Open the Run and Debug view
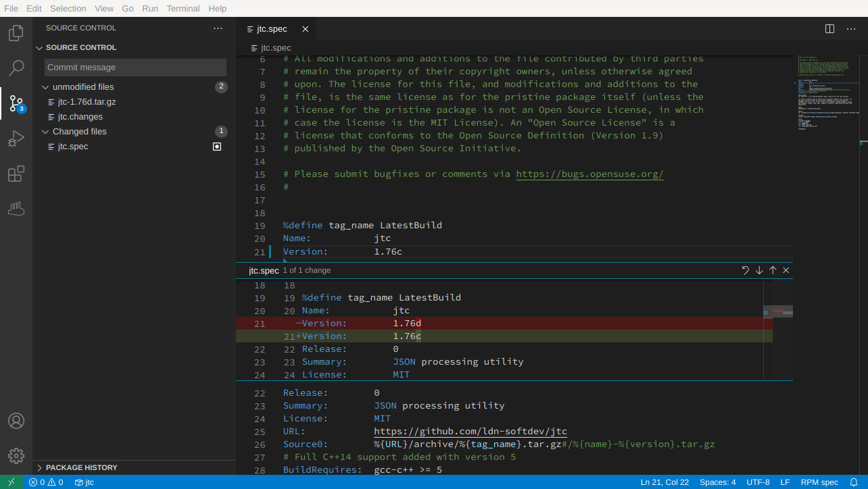Image resolution: width=868 pixels, height=489 pixels. 16,138
